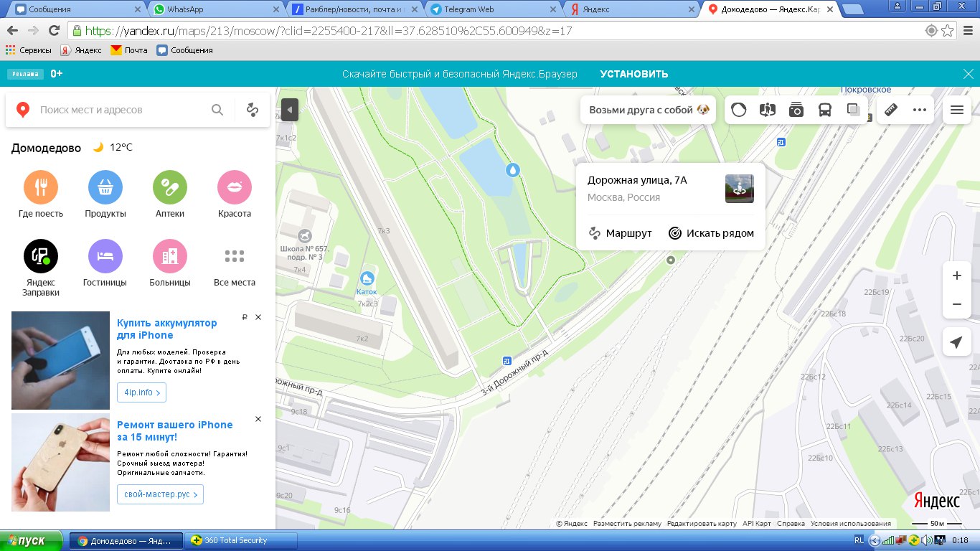Click 'Редактировать карту' footer link
The width and height of the screenshot is (980, 551).
(x=702, y=524)
